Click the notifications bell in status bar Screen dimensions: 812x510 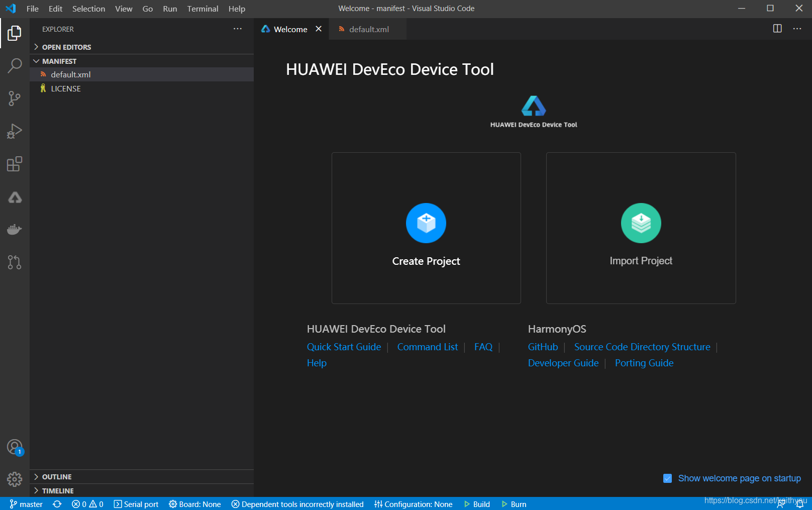point(800,504)
